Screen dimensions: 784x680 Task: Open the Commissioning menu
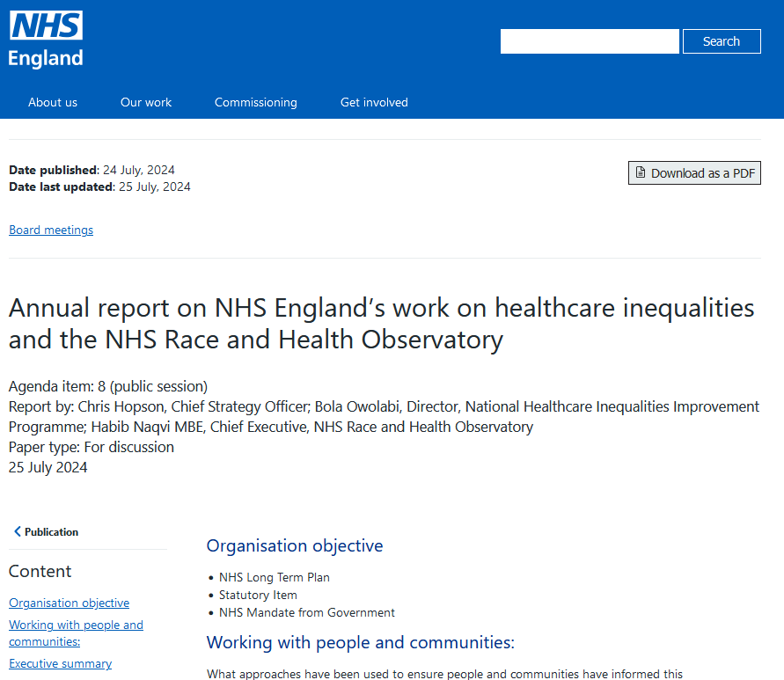click(256, 103)
